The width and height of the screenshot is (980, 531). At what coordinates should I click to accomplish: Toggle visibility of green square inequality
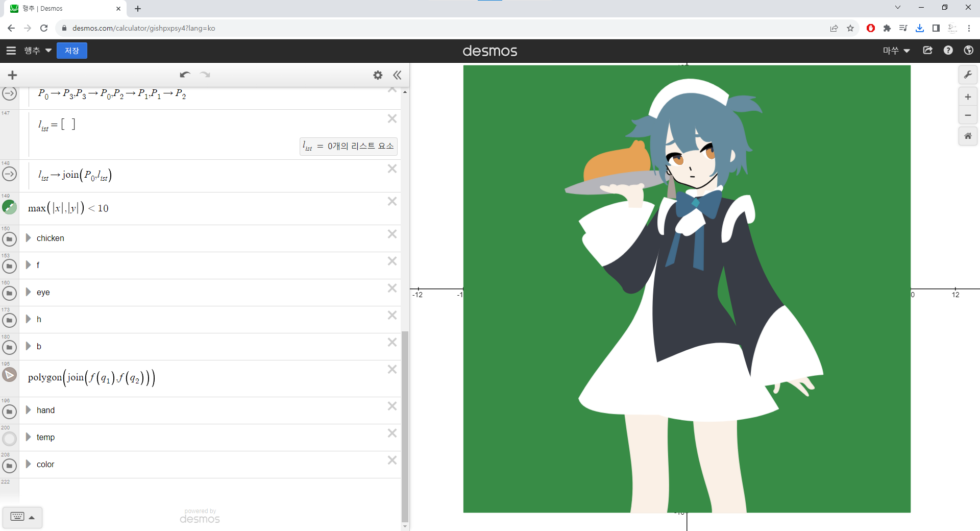10,207
